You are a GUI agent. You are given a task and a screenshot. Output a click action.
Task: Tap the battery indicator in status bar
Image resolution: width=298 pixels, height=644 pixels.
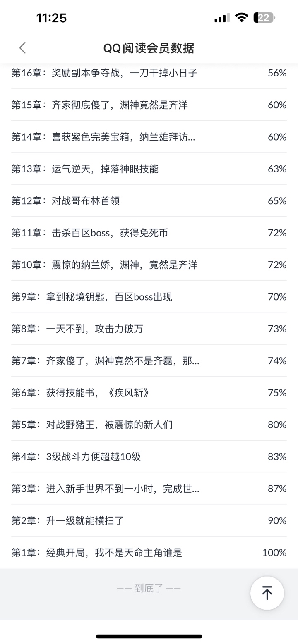[x=264, y=18]
